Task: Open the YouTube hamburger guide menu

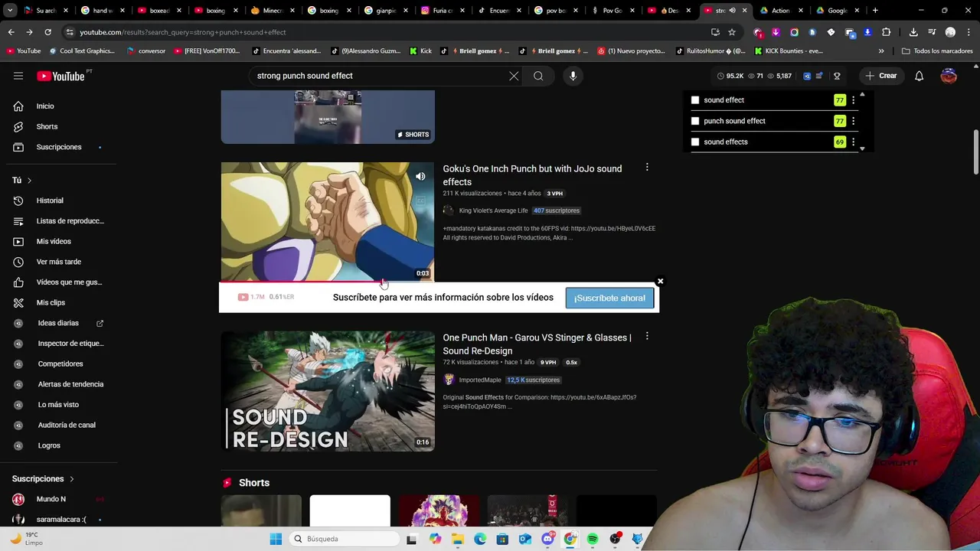Action: [18, 76]
